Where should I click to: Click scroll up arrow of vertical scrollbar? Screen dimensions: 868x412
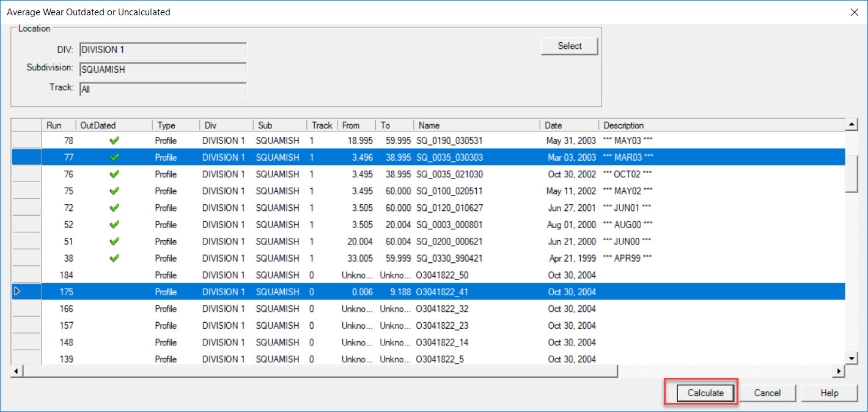851,125
